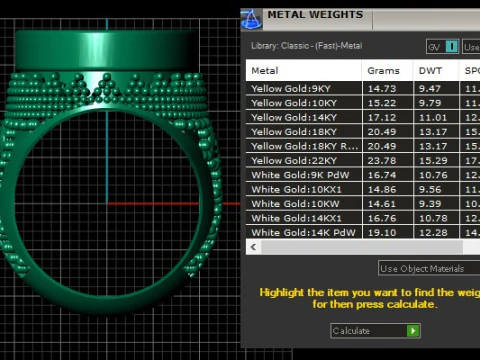Click DWT value 9.56

[430, 189]
